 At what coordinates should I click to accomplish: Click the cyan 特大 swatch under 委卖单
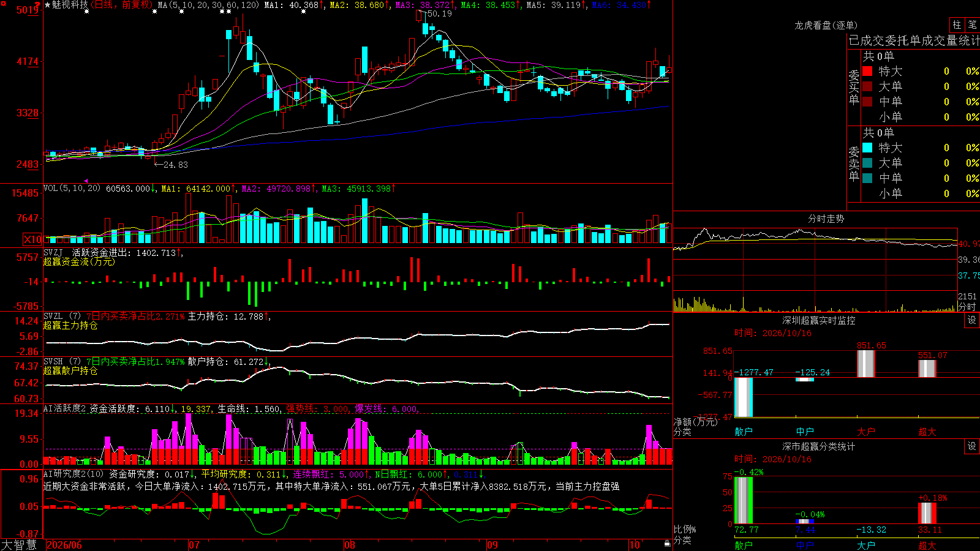[x=867, y=148]
